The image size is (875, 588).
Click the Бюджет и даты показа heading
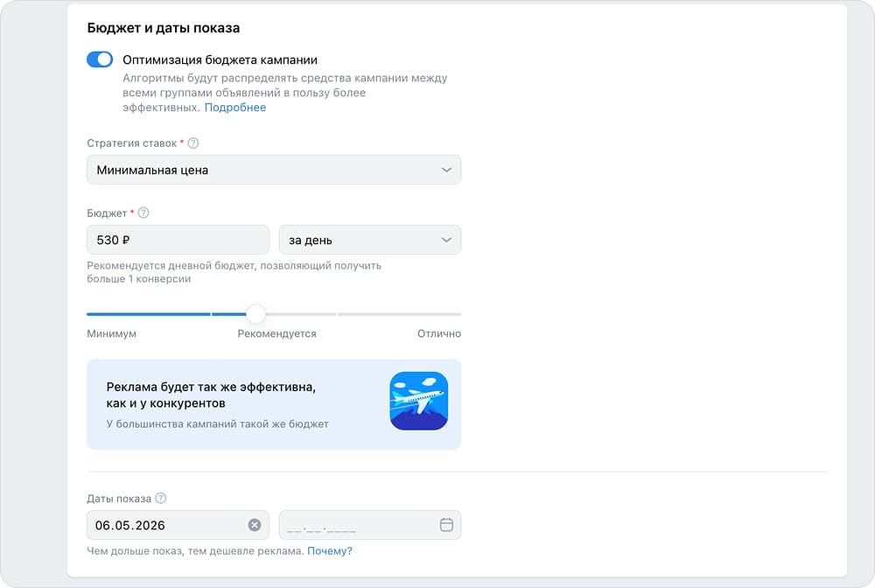coord(164,28)
